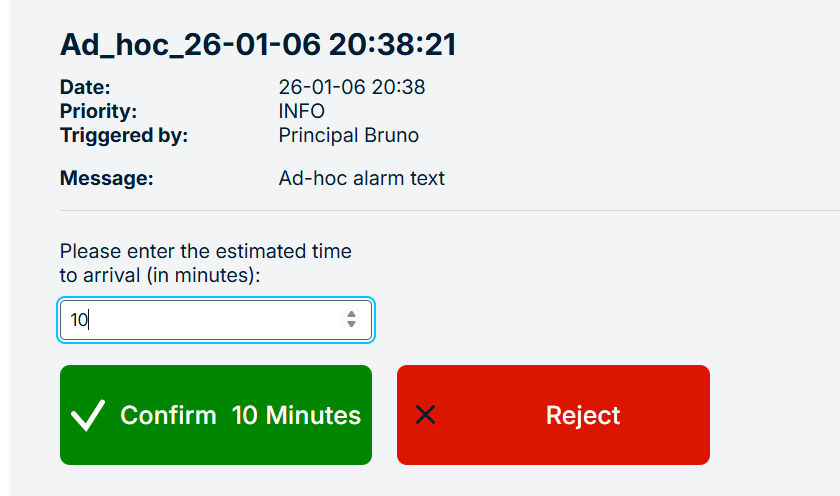Click the 'to arrival (in minutes):' line
This screenshot has height=496, width=840.
[160, 275]
